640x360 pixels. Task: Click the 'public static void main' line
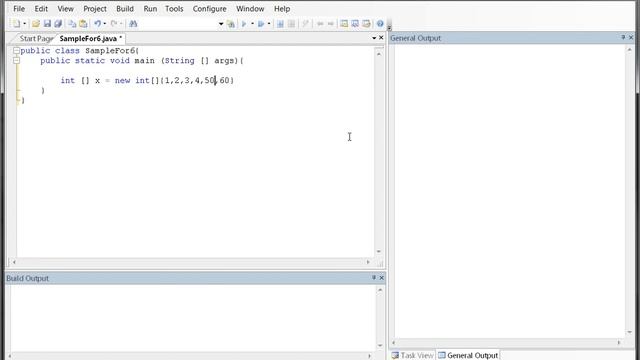142,60
